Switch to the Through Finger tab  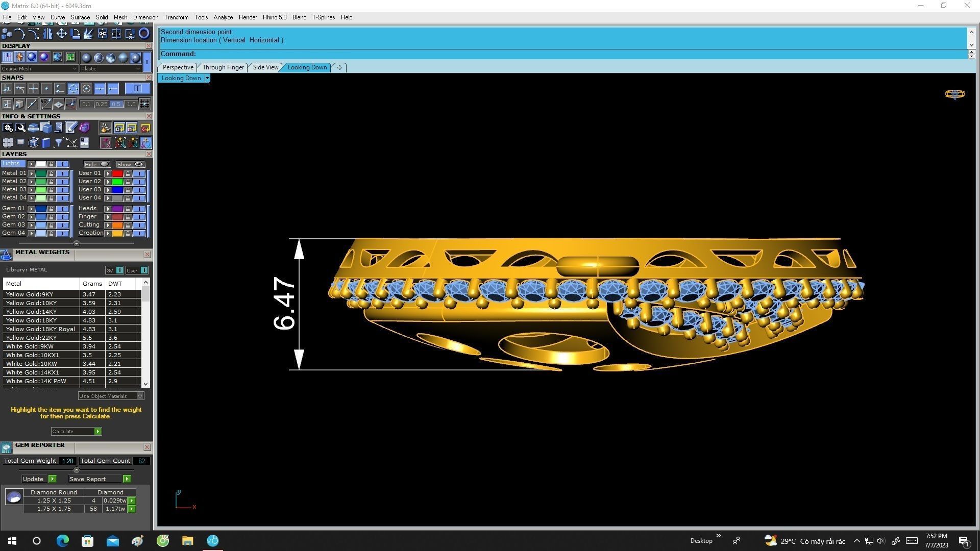[x=223, y=67]
